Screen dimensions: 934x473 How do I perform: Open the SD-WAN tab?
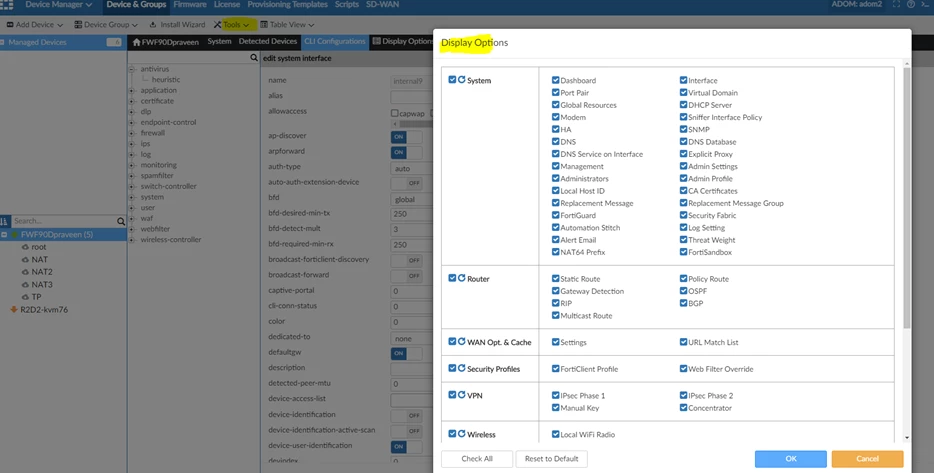tap(382, 4)
